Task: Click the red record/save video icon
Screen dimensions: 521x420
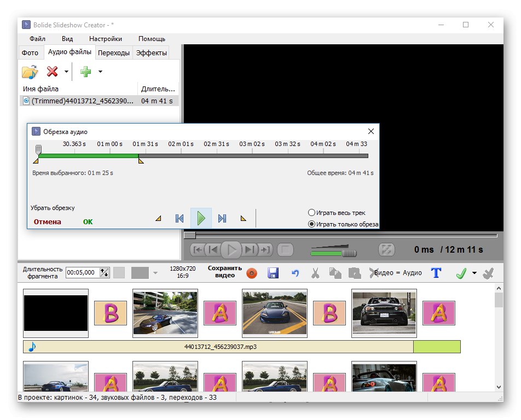Action: click(x=252, y=273)
